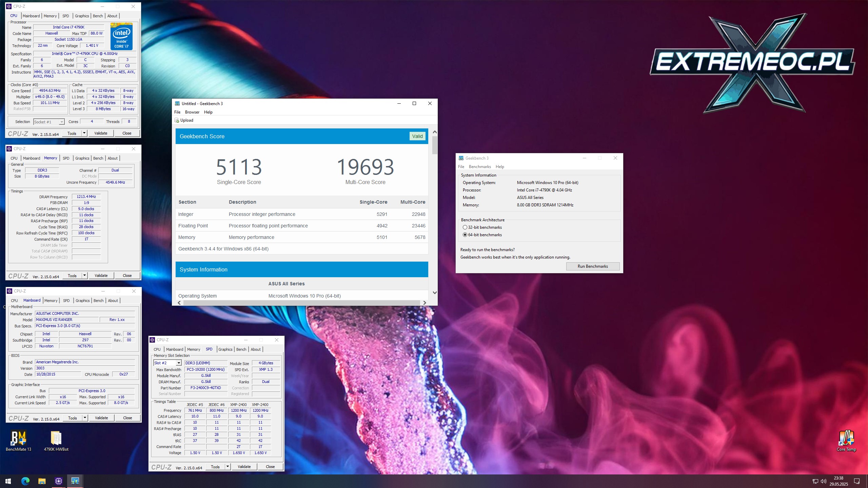Click Tools button in Mainboard tab window
Viewport: 868px width, 488px height.
[x=73, y=418]
